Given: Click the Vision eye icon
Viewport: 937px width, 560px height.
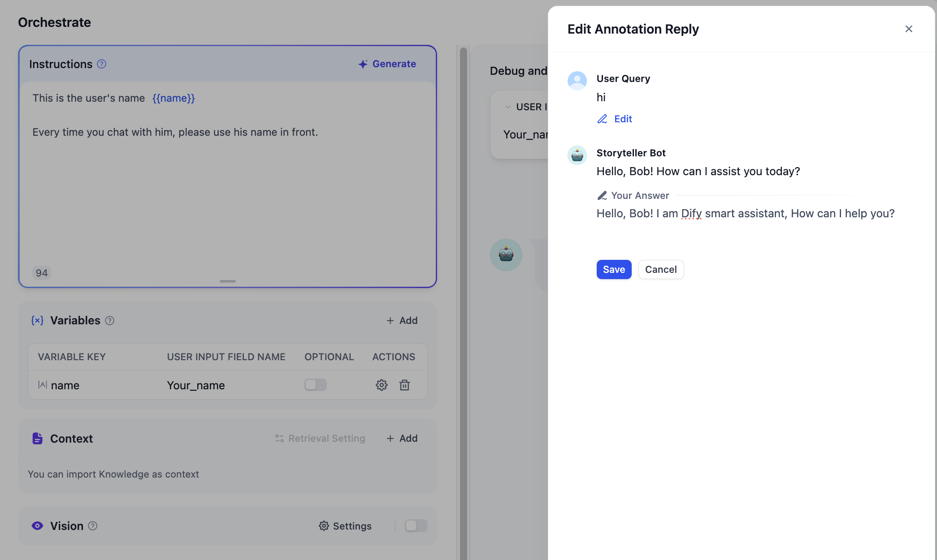Looking at the screenshot, I should (x=38, y=526).
